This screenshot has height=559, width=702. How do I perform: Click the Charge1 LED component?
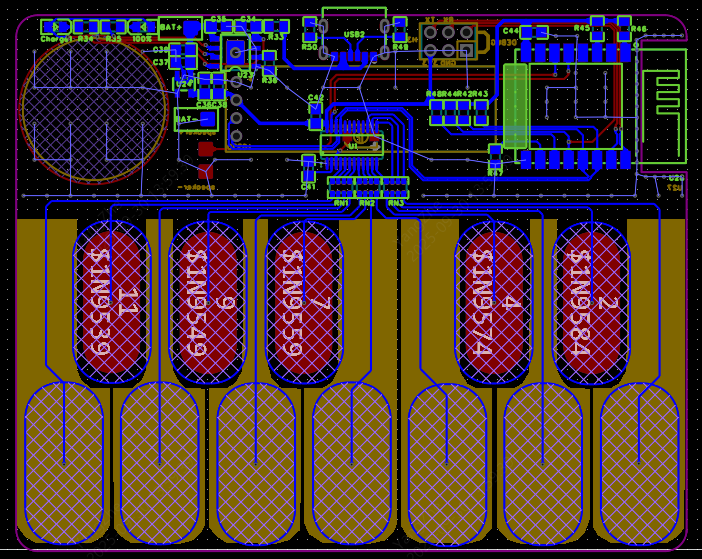pos(55,27)
